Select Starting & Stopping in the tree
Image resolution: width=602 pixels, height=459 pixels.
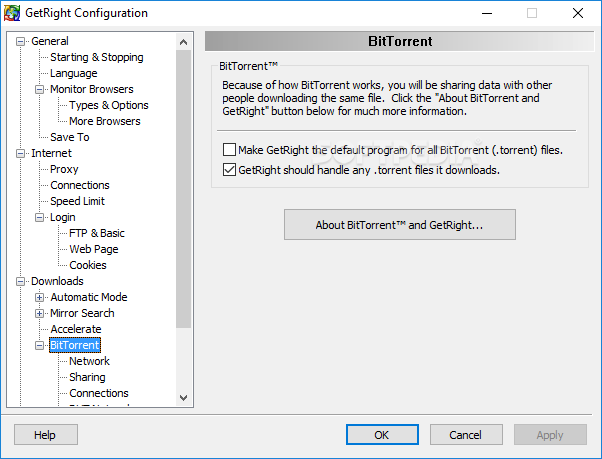(97, 57)
